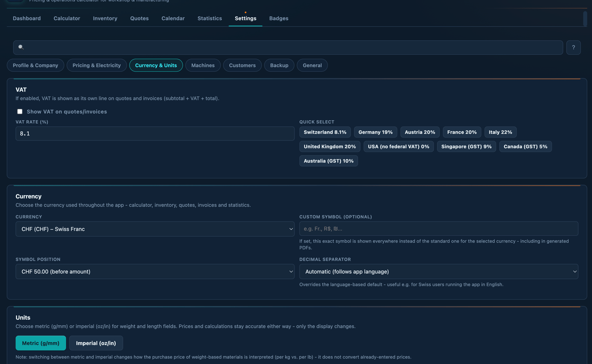
Task: Apply Australia (GST) 10% quick select
Action: coord(329,161)
